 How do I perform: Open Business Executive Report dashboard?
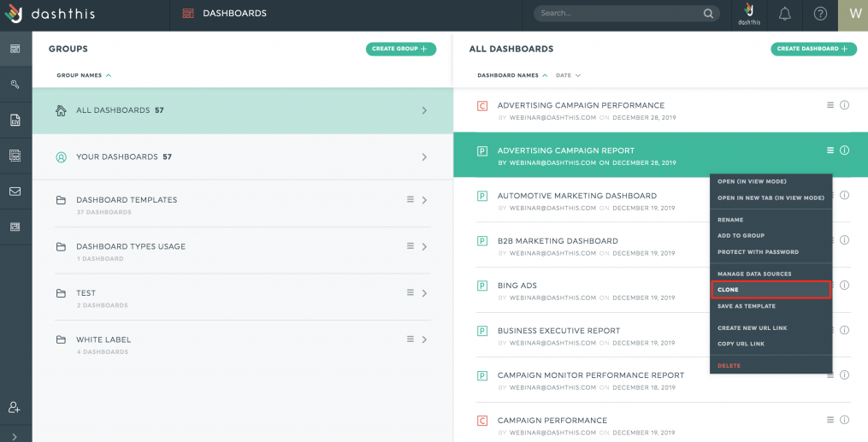(558, 331)
